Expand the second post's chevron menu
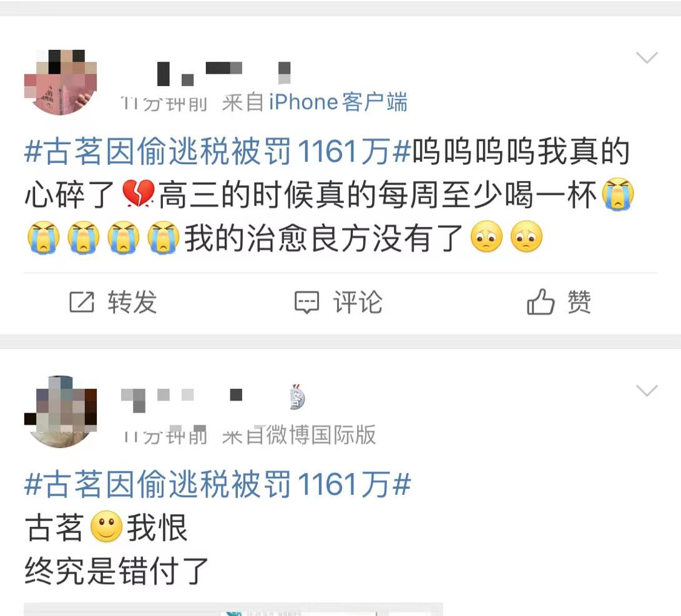 coord(647,390)
